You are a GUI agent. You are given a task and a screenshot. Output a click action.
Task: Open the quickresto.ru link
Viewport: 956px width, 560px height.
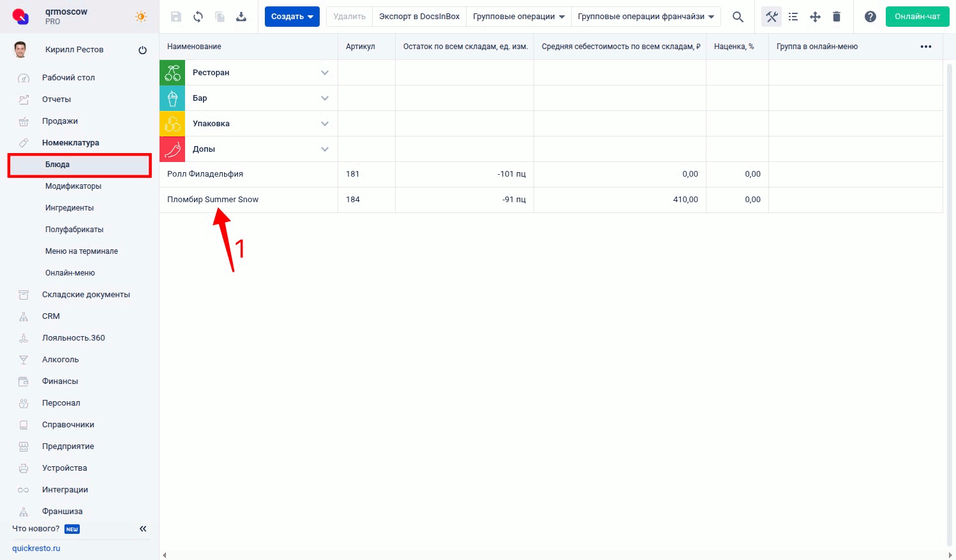pyautogui.click(x=36, y=549)
